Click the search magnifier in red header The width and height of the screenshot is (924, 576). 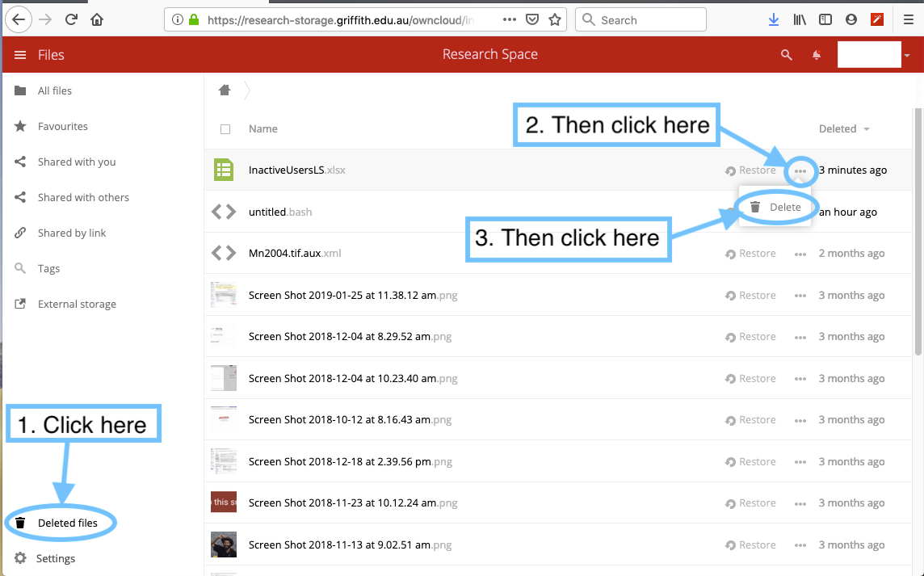coord(786,55)
